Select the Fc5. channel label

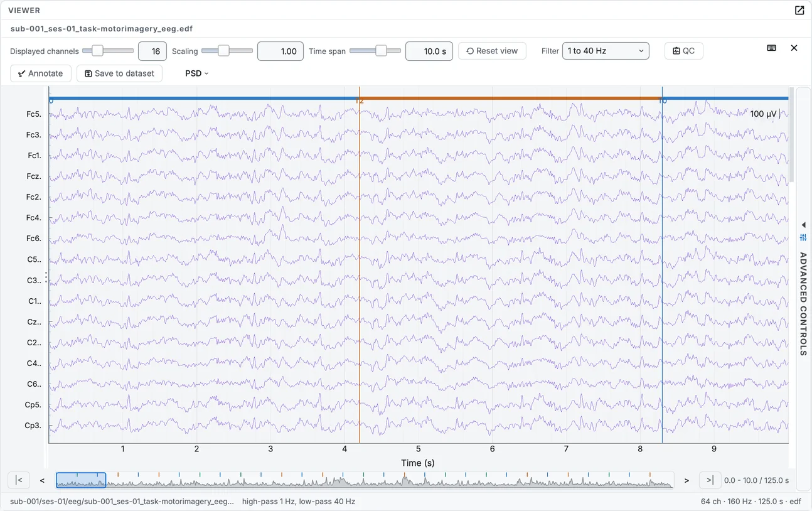click(34, 114)
